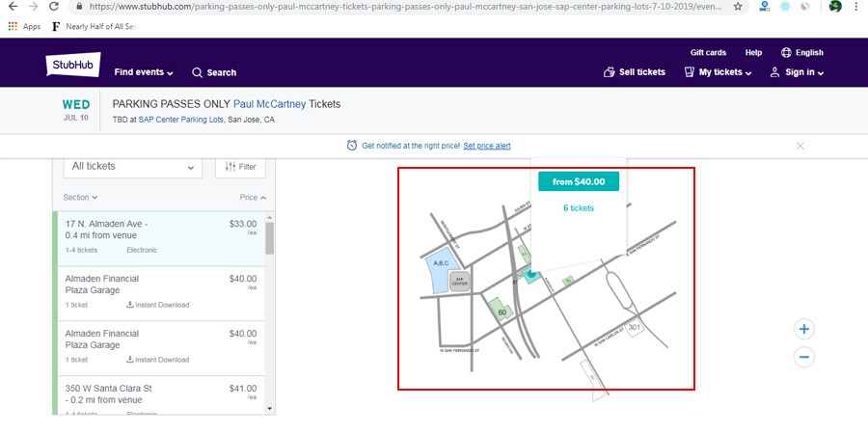Open the All tickets dropdown
This screenshot has width=868, height=434.
point(133,167)
